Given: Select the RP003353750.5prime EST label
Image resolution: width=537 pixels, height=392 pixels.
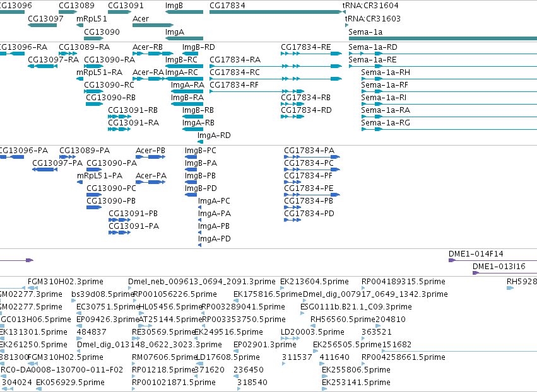Looking at the screenshot, I should (x=244, y=320).
